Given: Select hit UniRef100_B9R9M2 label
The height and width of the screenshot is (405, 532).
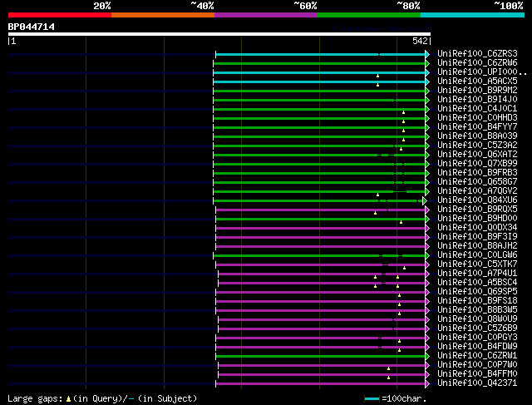Looking at the screenshot, I should tap(477, 91).
